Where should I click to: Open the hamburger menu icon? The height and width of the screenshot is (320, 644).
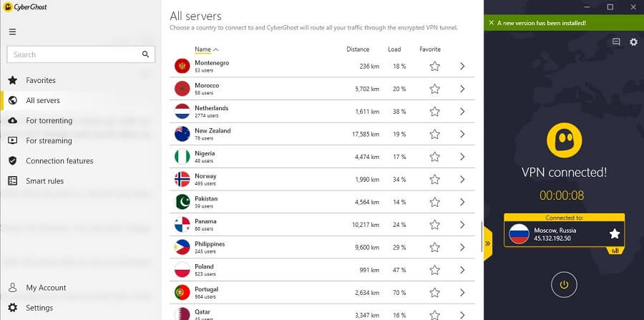pyautogui.click(x=12, y=31)
